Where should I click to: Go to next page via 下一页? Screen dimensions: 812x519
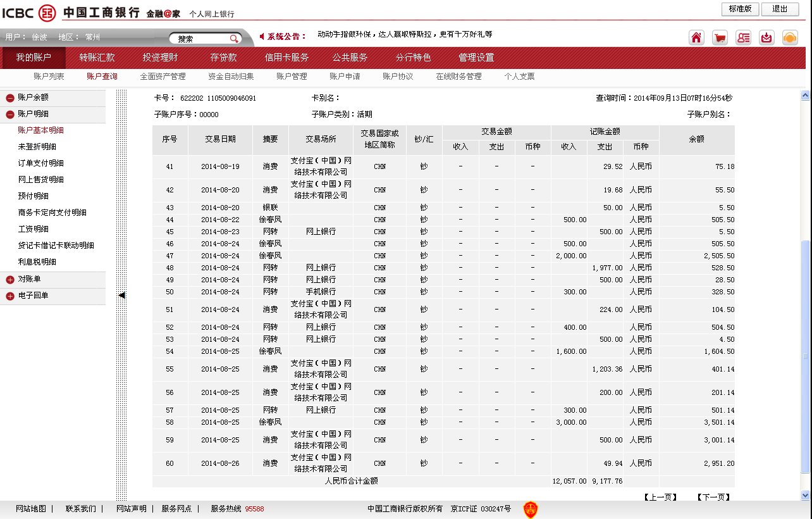pos(713,497)
